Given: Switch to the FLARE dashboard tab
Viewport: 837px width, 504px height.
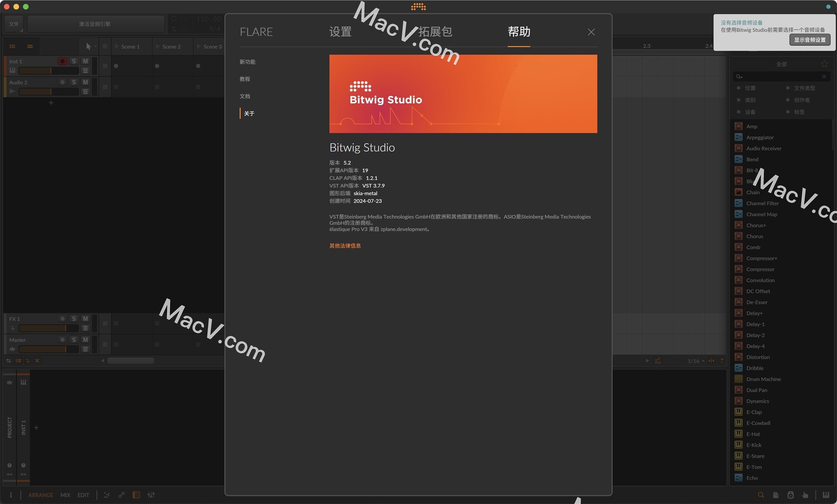Looking at the screenshot, I should pos(256,32).
